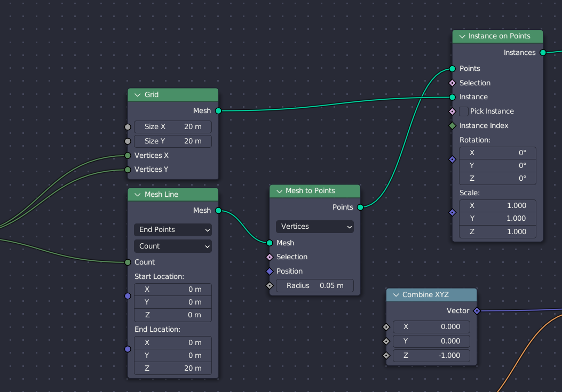The image size is (562, 392).
Task: Click the Combine XYZ Z value field
Action: coord(431,356)
